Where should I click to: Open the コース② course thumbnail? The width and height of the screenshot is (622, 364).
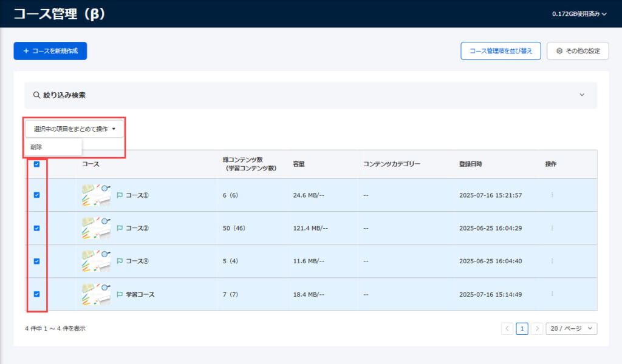97,228
